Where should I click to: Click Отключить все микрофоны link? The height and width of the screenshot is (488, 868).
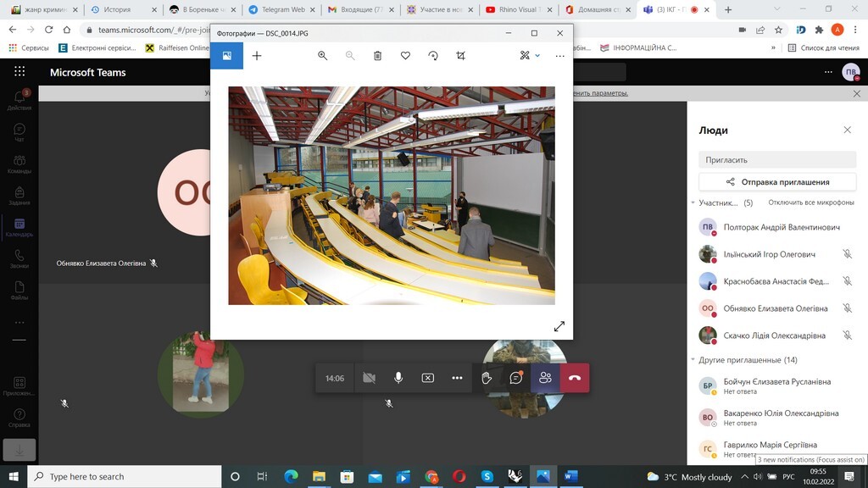click(x=810, y=203)
